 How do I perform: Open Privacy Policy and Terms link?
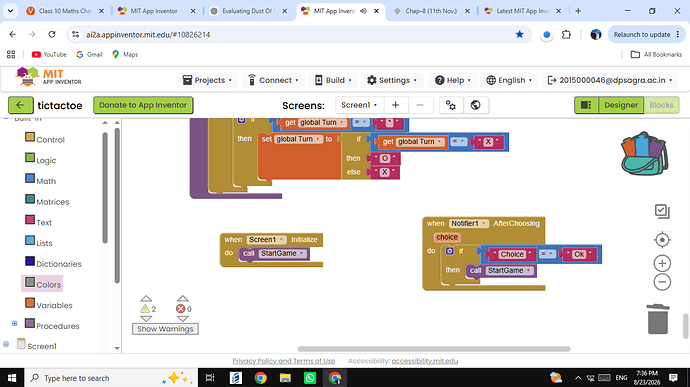[284, 361]
